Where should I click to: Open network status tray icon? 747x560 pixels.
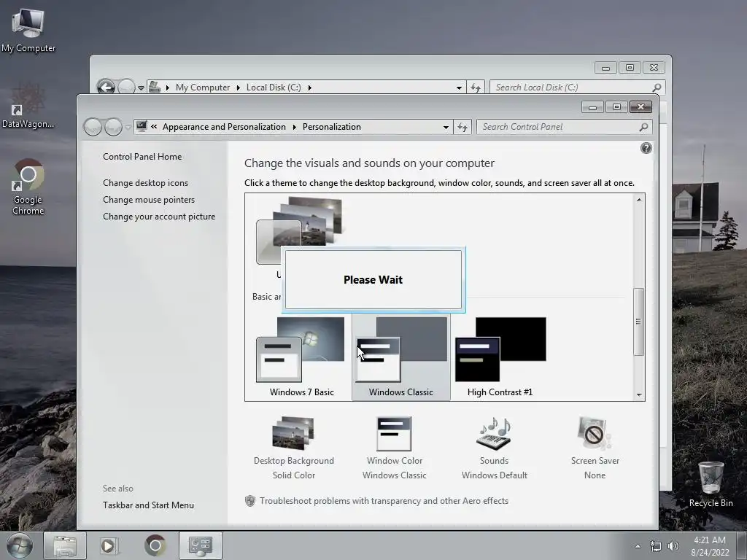[x=656, y=546]
